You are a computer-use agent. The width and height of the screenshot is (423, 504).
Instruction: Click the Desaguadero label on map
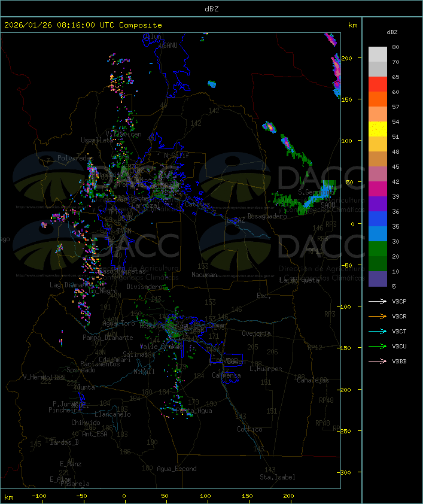coord(267,216)
